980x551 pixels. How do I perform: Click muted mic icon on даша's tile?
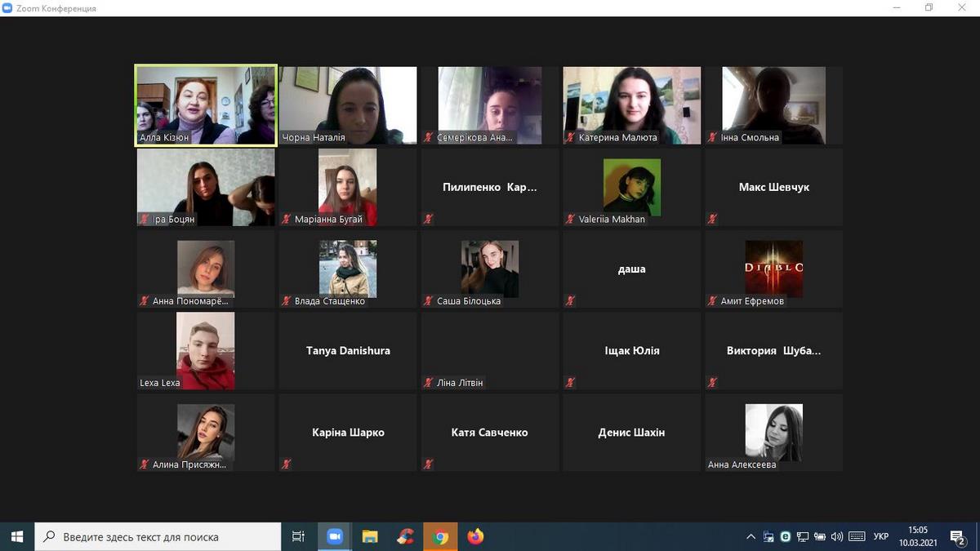point(570,300)
